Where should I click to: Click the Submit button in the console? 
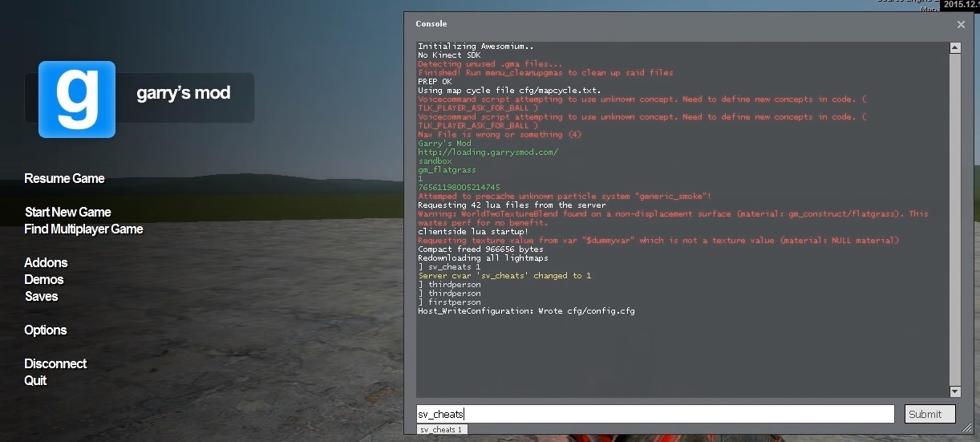[x=929, y=414]
